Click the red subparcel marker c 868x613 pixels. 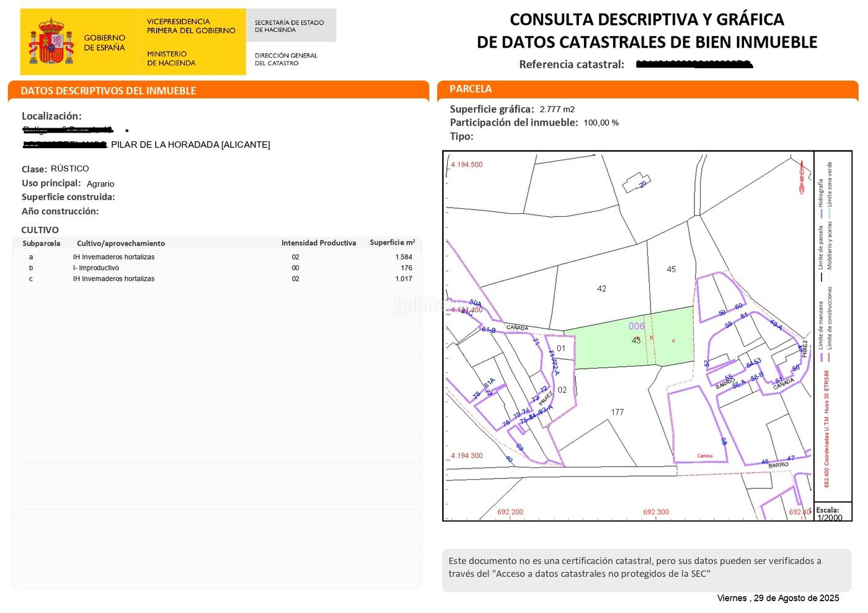tap(673, 340)
